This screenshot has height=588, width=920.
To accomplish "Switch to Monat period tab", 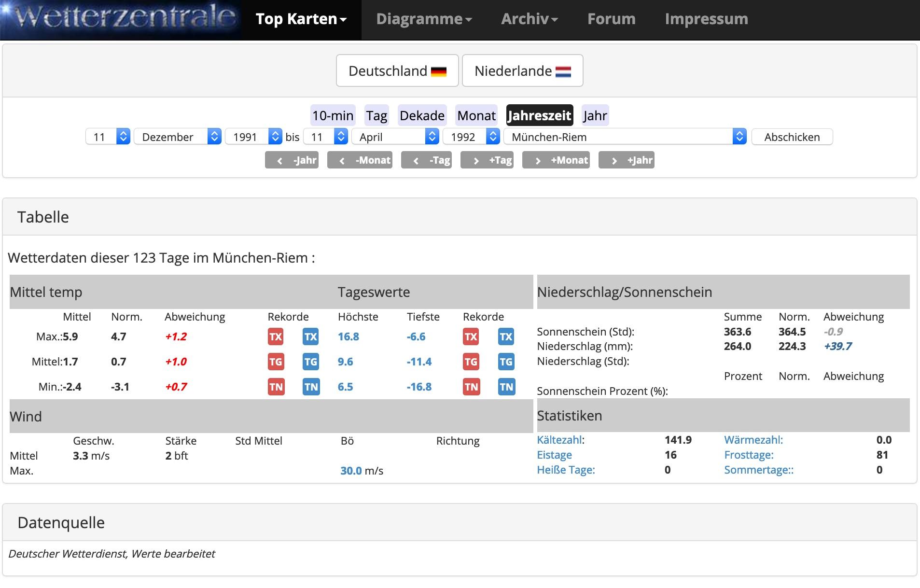I will pyautogui.click(x=476, y=115).
